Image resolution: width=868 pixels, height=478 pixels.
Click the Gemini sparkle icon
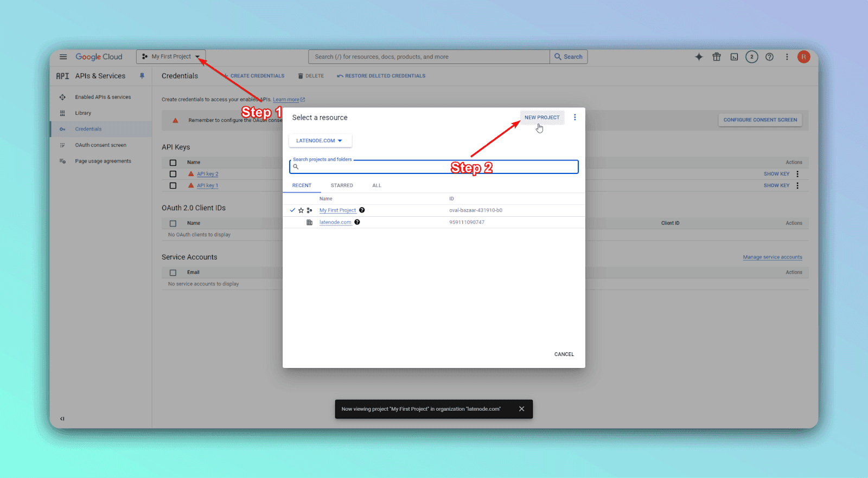(x=699, y=57)
